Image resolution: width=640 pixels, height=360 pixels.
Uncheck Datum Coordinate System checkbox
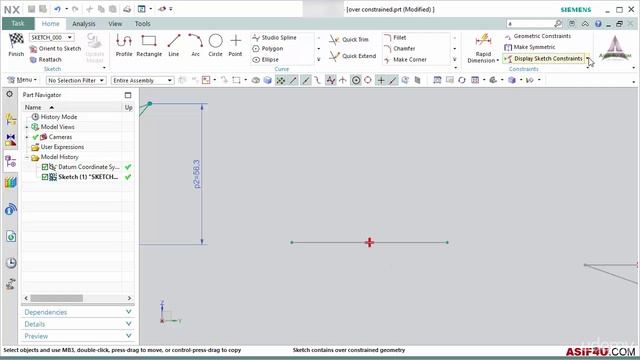click(x=45, y=167)
